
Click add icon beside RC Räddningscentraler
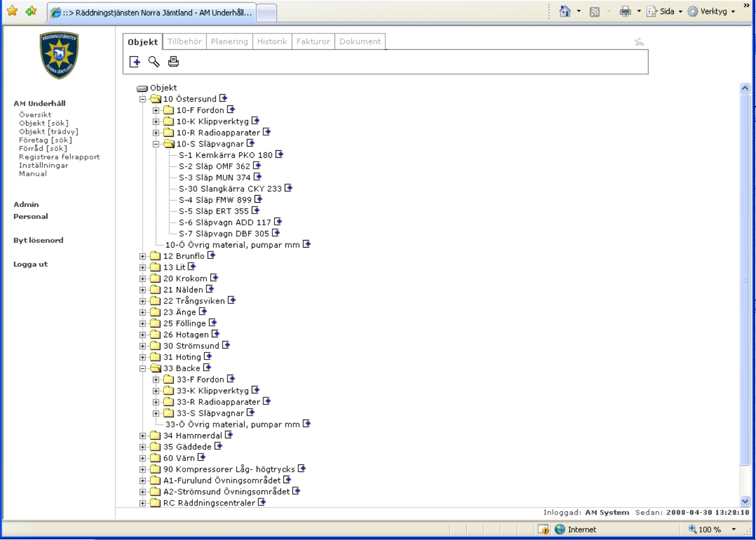pyautogui.click(x=262, y=502)
